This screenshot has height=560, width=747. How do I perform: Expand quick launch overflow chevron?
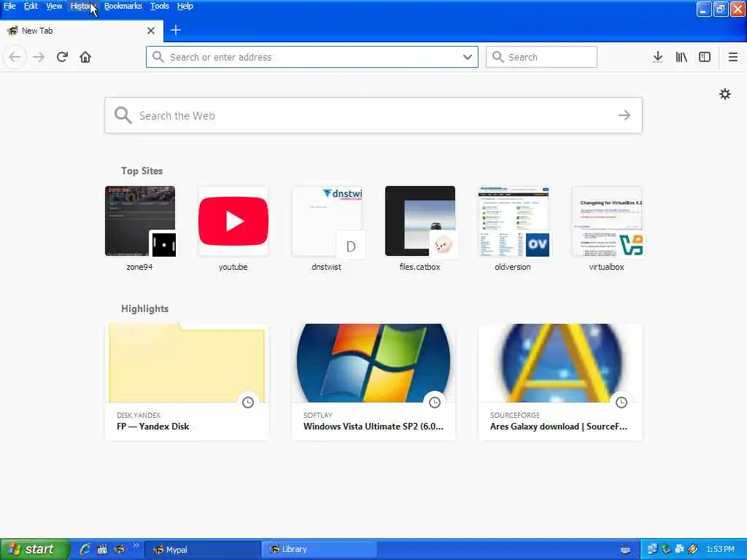(136, 545)
